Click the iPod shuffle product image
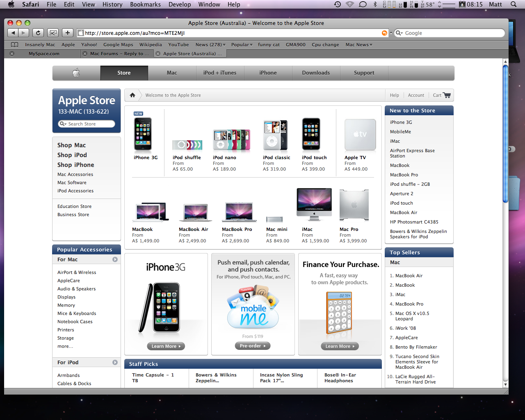The image size is (525, 420). coord(187,145)
